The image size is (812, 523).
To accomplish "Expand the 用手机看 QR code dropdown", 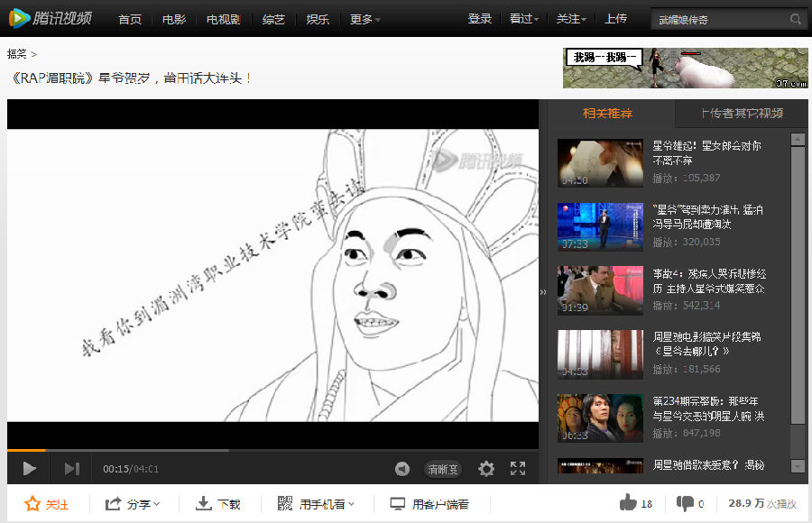I will tap(317, 504).
